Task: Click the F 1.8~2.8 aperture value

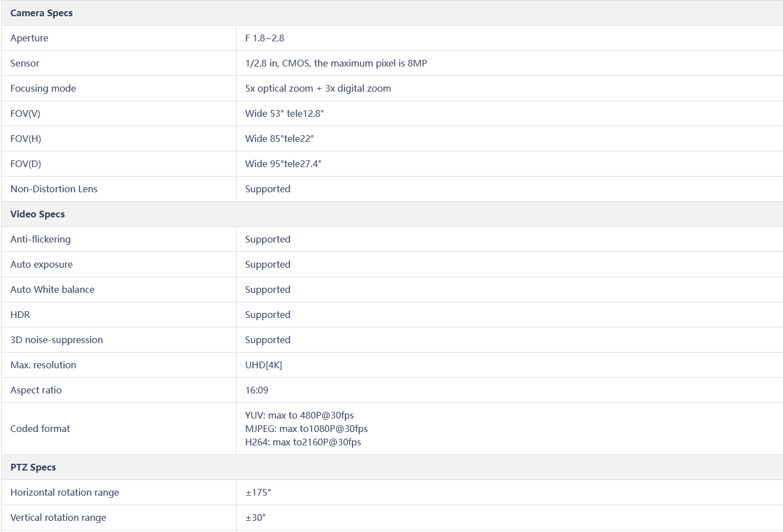Action: pyautogui.click(x=265, y=38)
